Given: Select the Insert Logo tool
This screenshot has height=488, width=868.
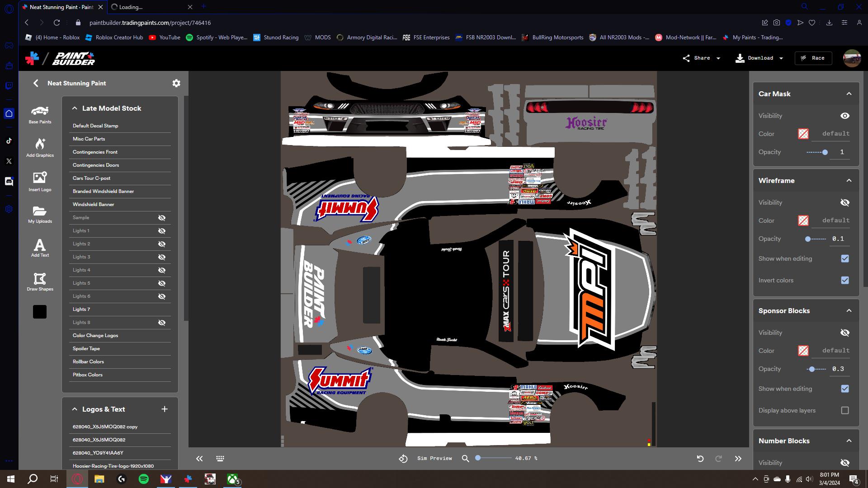Looking at the screenshot, I should pos(40,181).
